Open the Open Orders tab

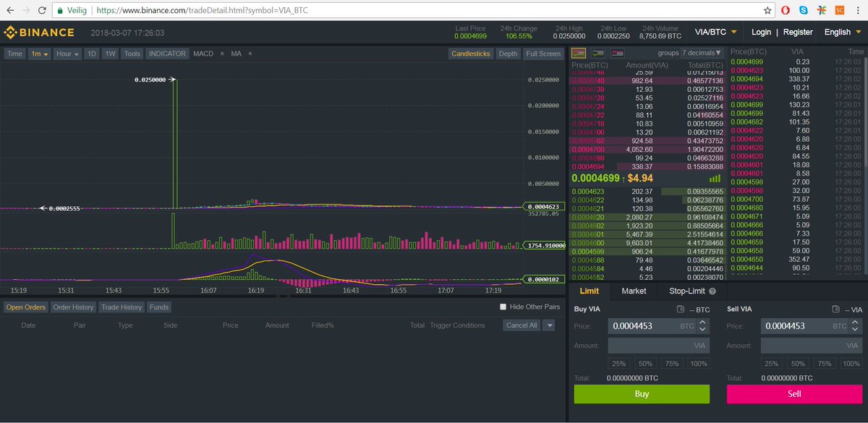(26, 307)
